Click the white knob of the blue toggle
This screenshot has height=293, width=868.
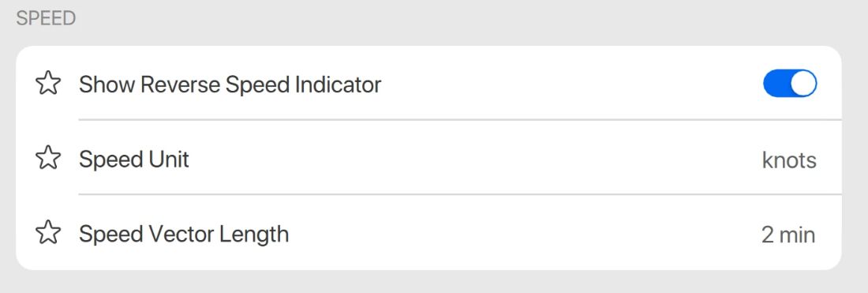point(803,84)
